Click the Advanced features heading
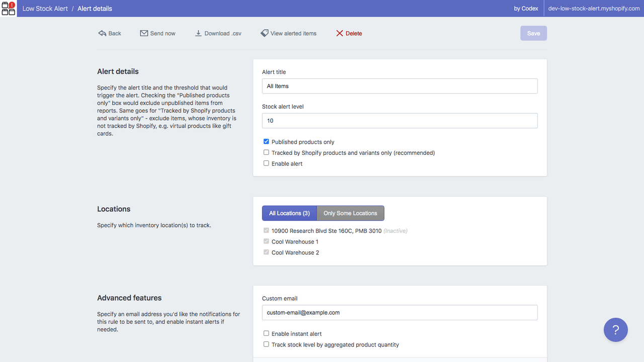 [x=129, y=298]
